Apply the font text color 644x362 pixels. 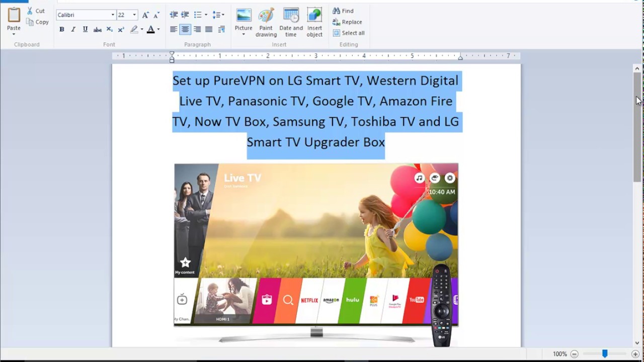(150, 30)
